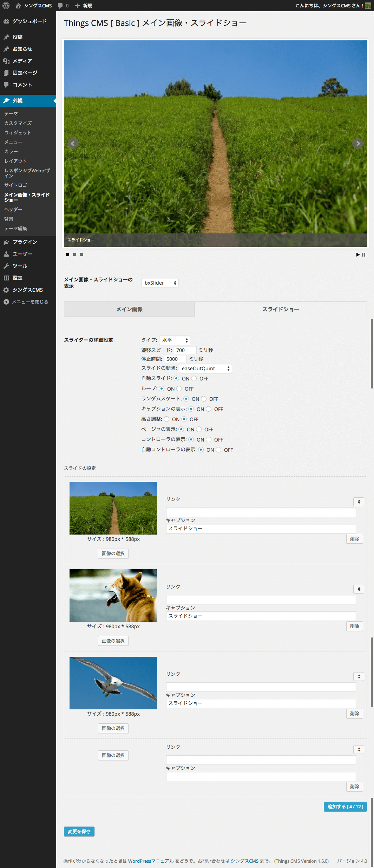Open カスタマイズ submenu item

point(18,123)
